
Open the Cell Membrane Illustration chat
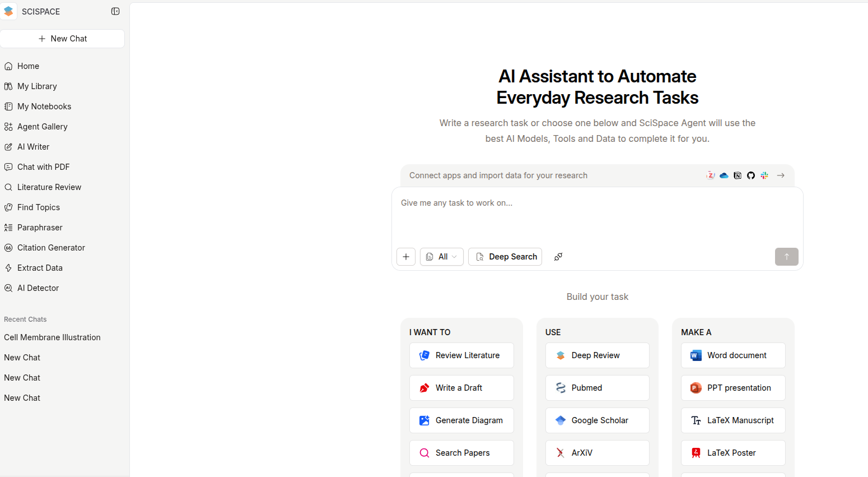[x=52, y=337]
